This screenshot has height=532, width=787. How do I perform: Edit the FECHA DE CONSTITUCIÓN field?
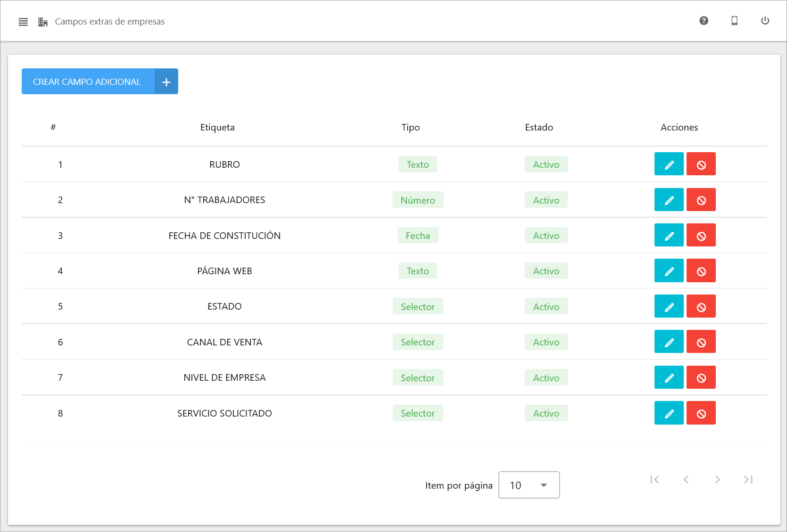[x=669, y=236]
